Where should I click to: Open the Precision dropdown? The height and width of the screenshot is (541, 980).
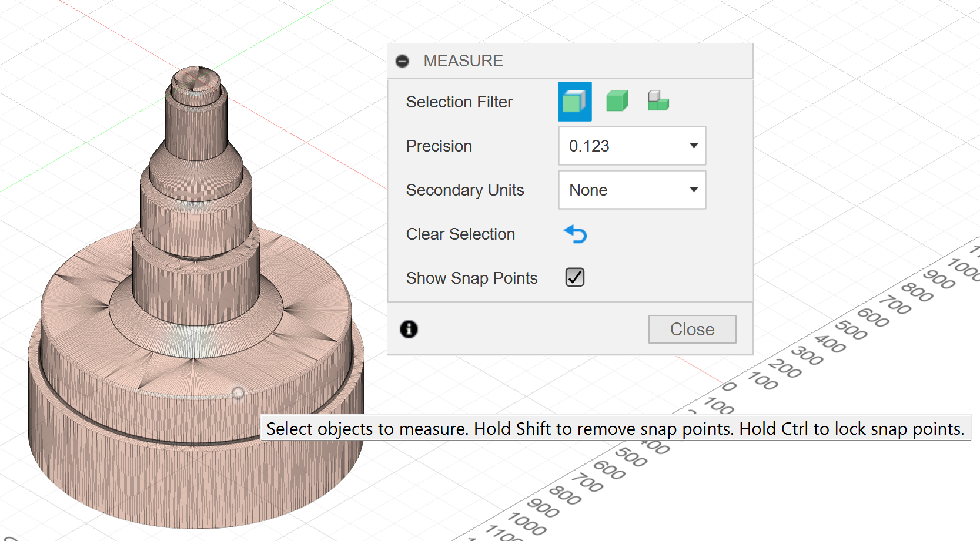632,146
